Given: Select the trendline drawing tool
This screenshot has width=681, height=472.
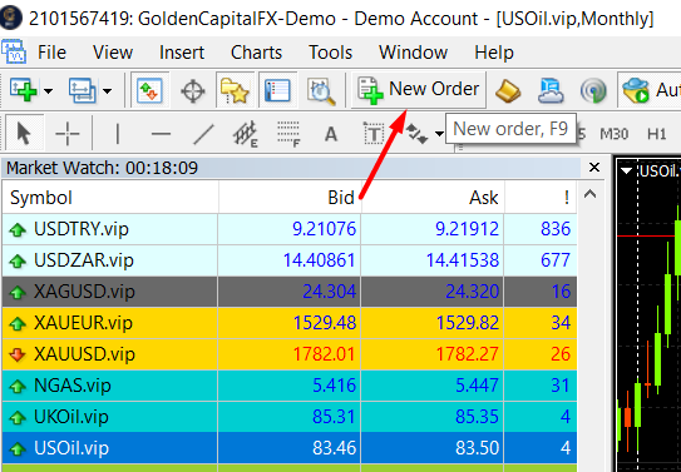Looking at the screenshot, I should point(203,134).
